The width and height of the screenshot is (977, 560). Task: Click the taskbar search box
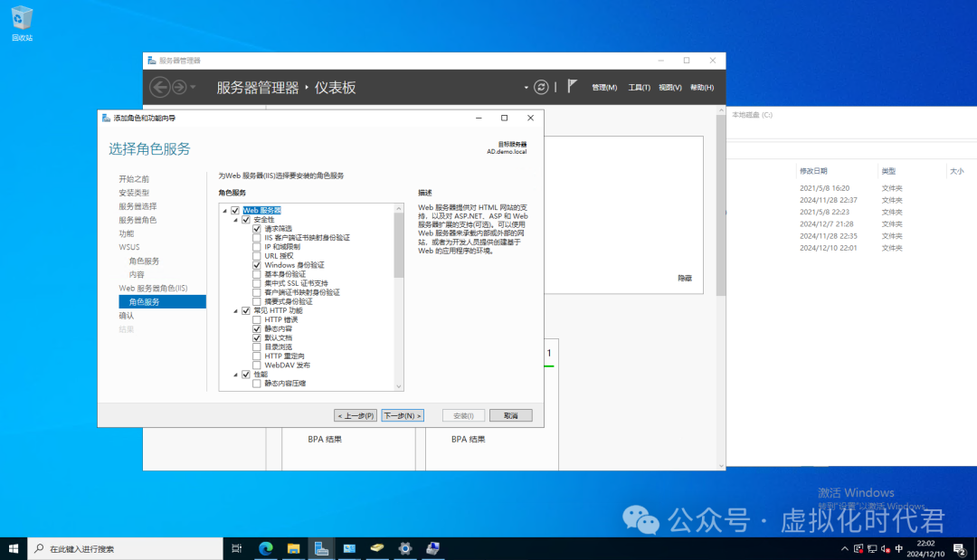click(125, 549)
